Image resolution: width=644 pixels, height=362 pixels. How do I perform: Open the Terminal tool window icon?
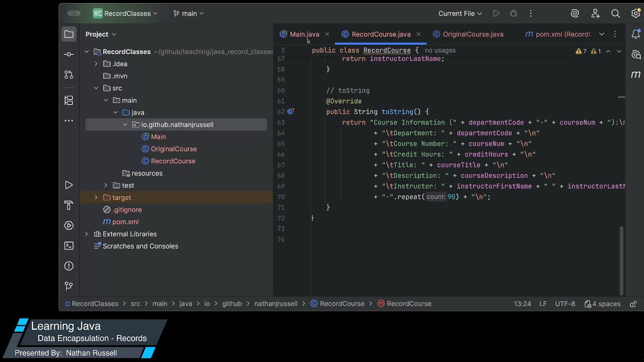69,246
